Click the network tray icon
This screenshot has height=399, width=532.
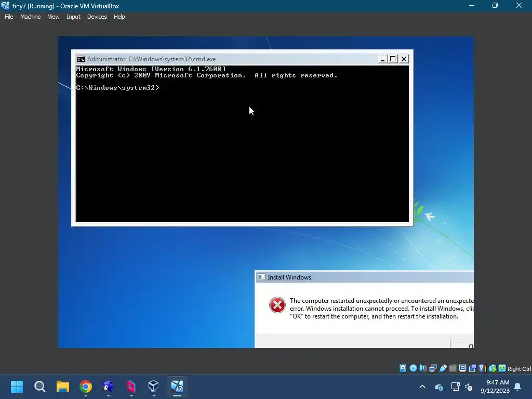pyautogui.click(x=455, y=387)
